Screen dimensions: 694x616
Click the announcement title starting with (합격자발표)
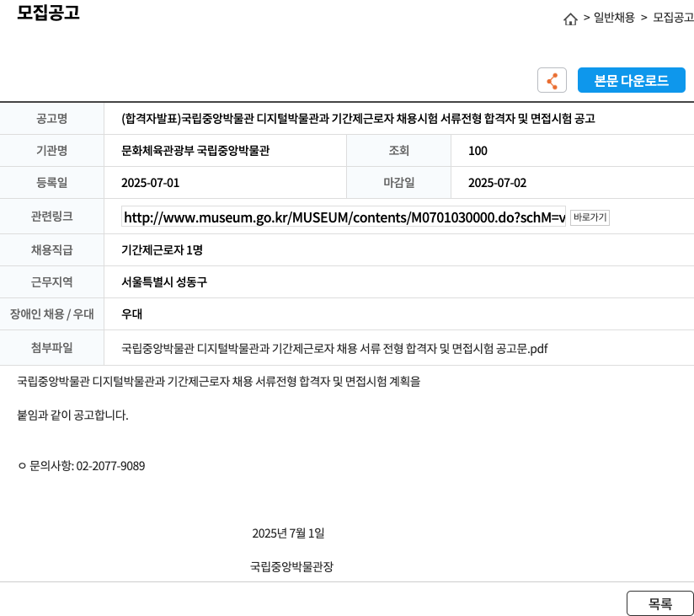coord(358,119)
